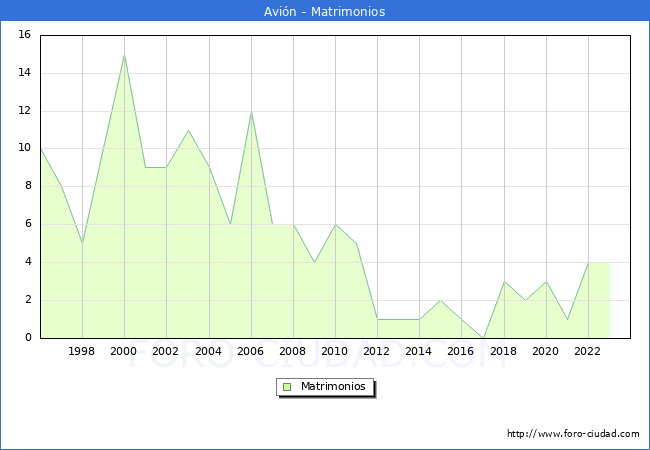This screenshot has height=450, width=650.
Task: Click the 1998 low point at 5
Action: 82,243
